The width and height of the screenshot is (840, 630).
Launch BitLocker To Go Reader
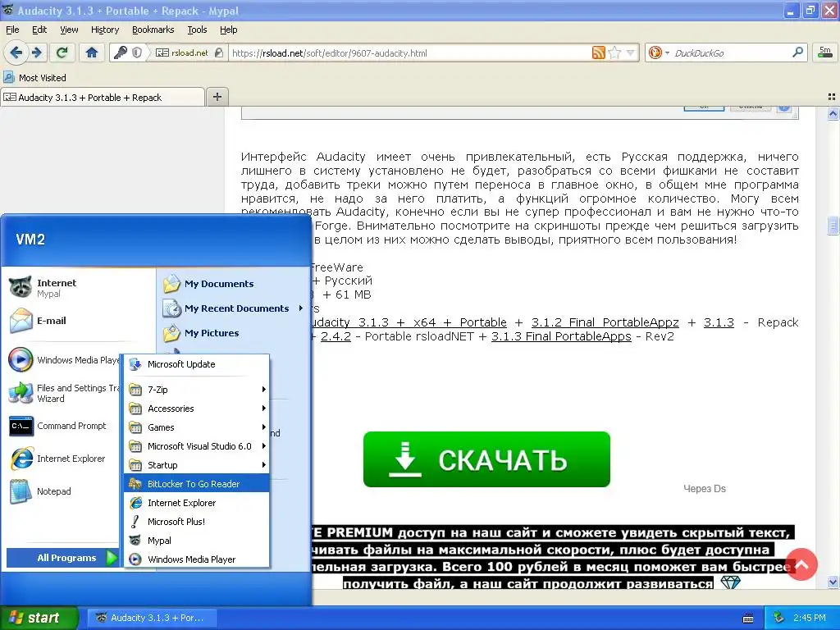pos(197,484)
